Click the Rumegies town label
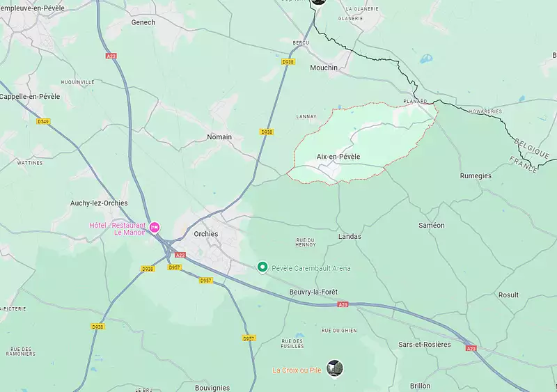Screen dimensions: 557x392 pyautogui.click(x=476, y=176)
